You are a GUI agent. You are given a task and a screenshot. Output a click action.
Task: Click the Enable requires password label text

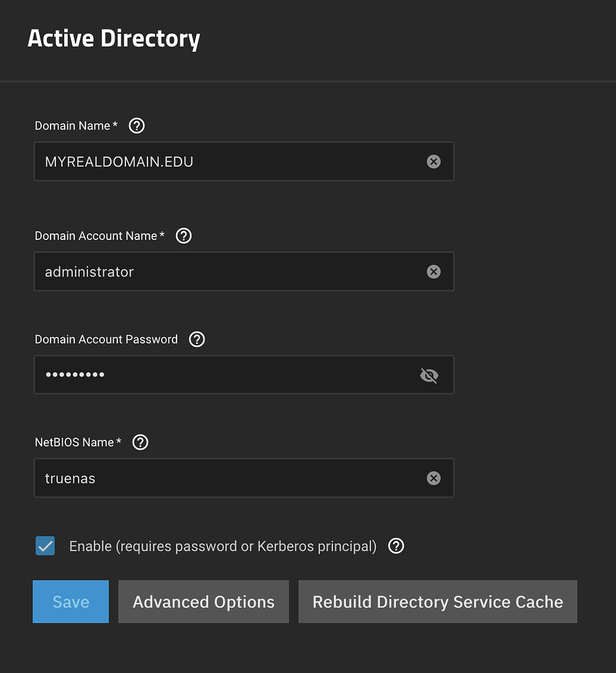[222, 546]
